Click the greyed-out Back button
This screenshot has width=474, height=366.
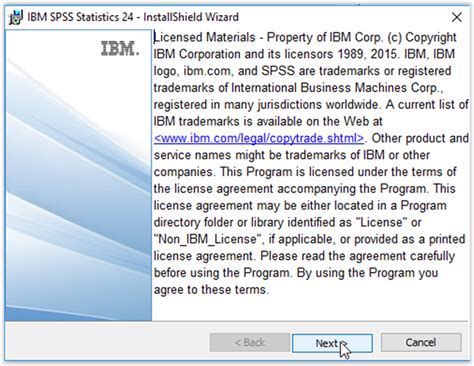click(250, 342)
